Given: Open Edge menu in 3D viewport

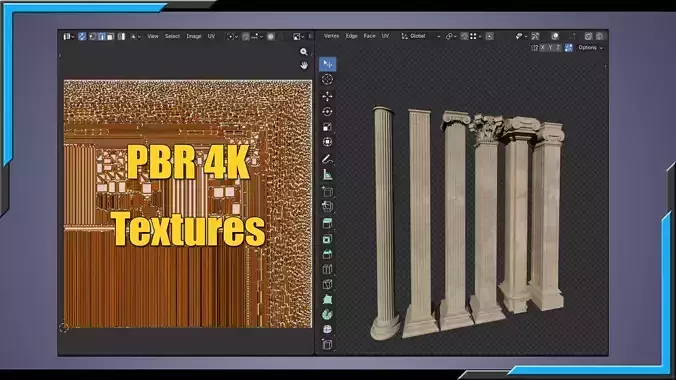Looking at the screenshot, I should [351, 36].
